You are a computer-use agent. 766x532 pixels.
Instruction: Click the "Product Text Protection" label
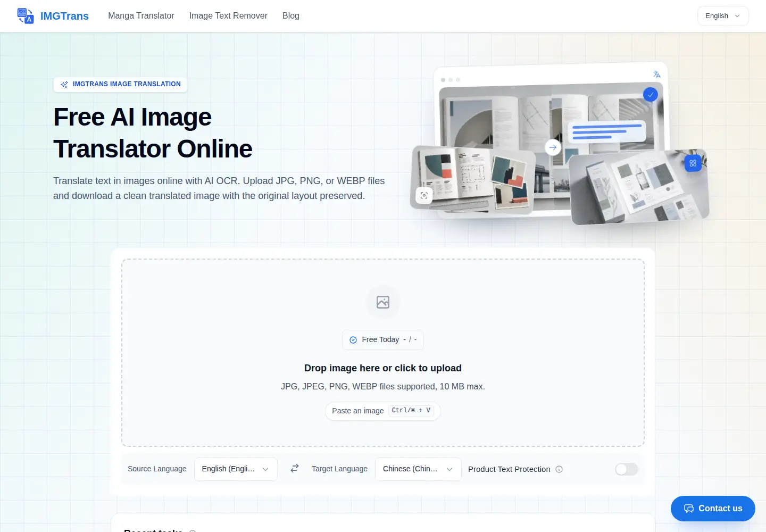click(509, 469)
